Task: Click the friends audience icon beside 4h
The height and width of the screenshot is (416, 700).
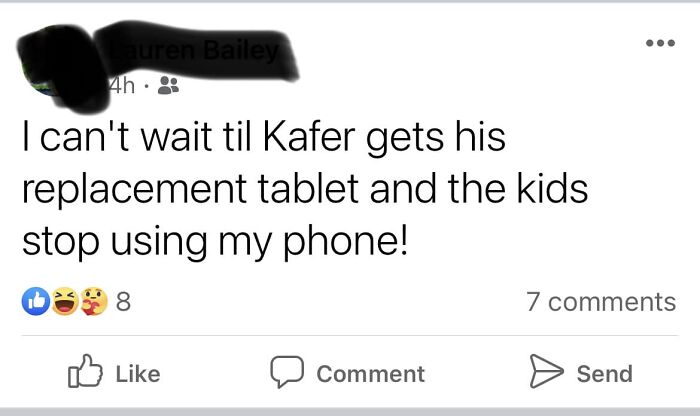Action: 169,85
